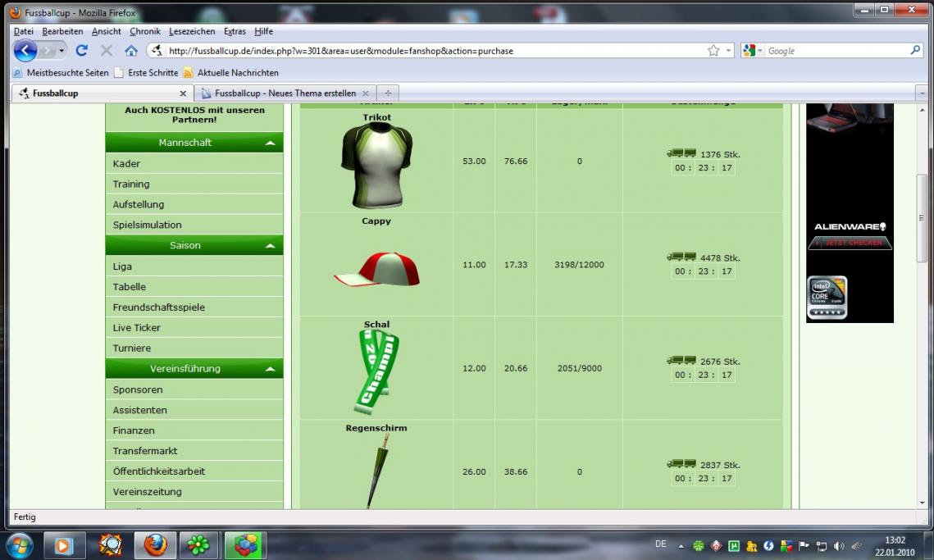Open Firefox from the Windows taskbar
This screenshot has height=560, width=934.
pyautogui.click(x=155, y=544)
